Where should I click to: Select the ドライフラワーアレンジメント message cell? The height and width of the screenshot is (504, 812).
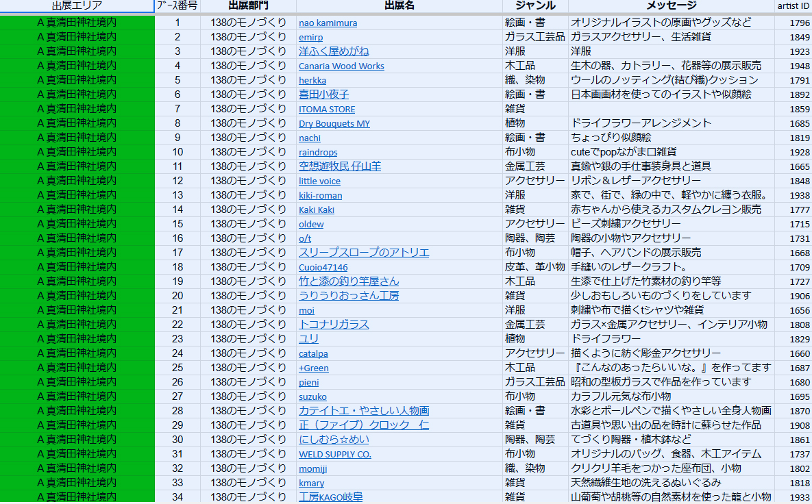[x=671, y=123]
